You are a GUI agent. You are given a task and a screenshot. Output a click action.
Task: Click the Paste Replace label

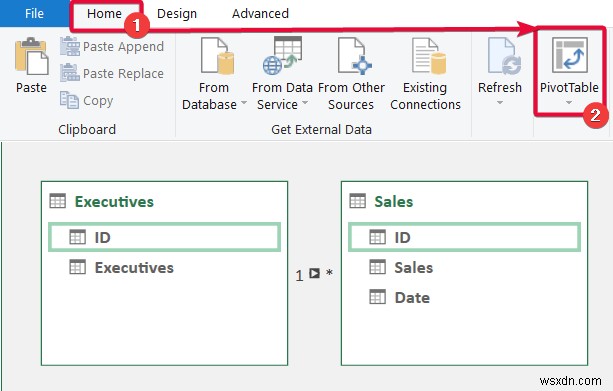pos(124,74)
